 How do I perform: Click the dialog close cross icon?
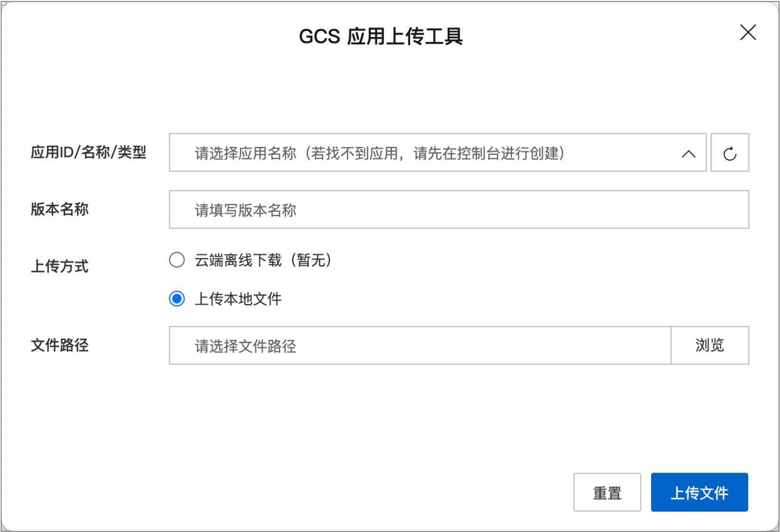748,33
